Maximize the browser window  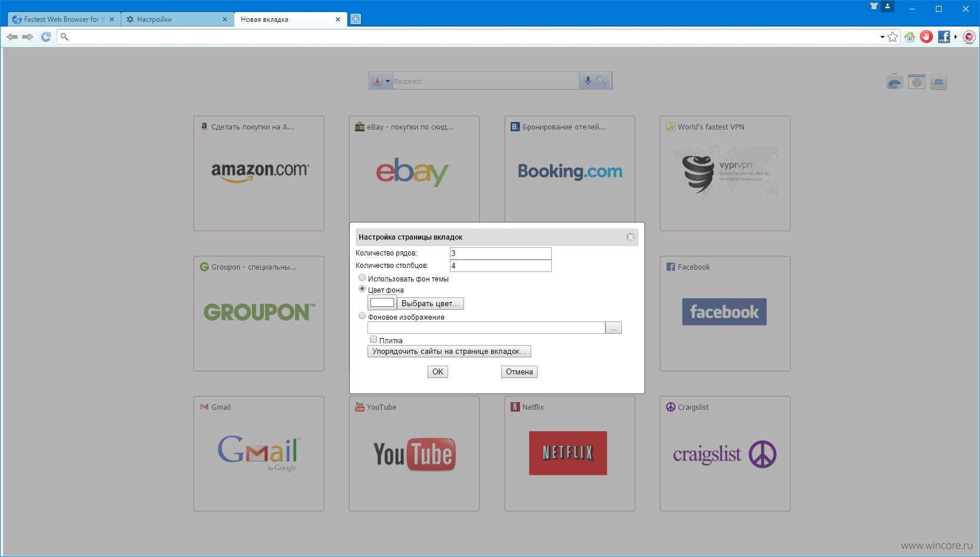click(x=939, y=9)
